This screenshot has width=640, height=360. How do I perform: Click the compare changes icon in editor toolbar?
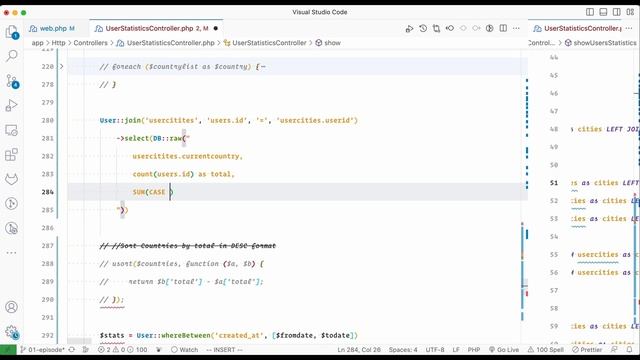(436, 29)
